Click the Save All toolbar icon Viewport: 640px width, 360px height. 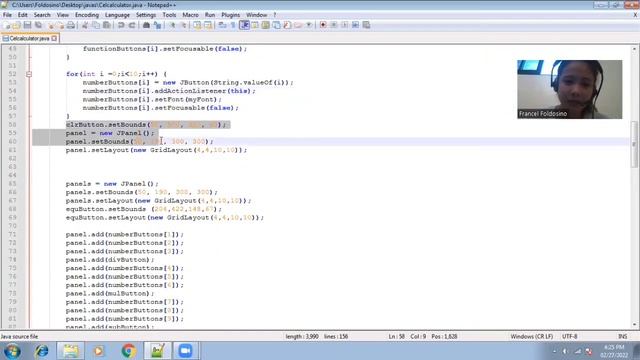tap(38, 25)
